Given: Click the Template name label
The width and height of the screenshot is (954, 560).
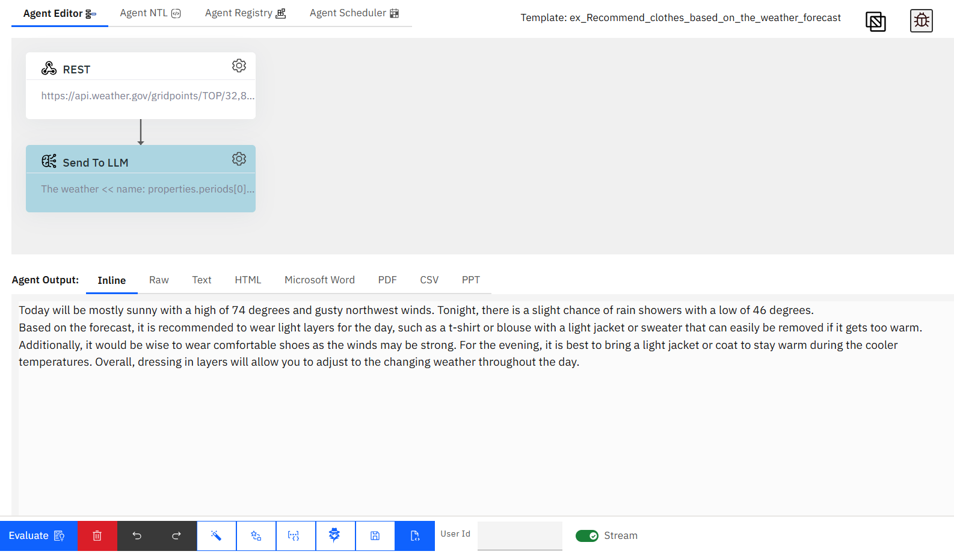Looking at the screenshot, I should tap(681, 18).
